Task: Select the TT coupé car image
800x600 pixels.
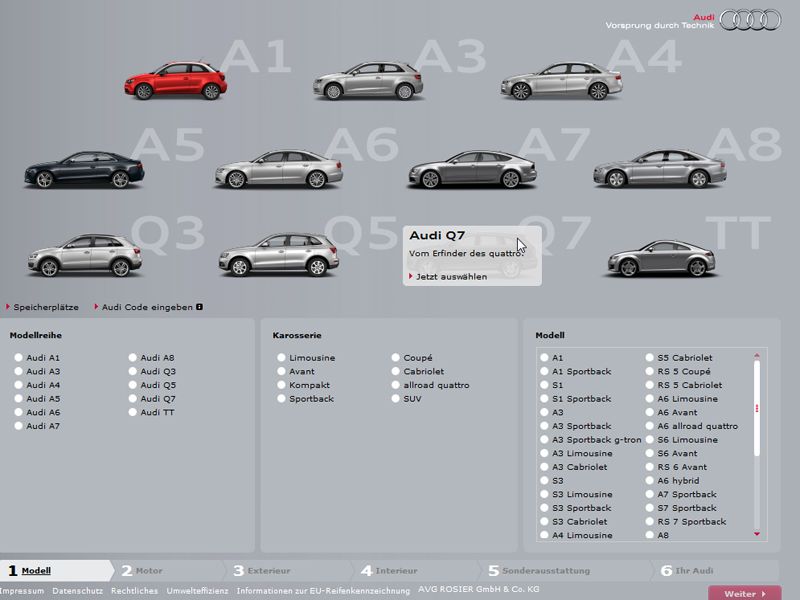Action: (661, 259)
